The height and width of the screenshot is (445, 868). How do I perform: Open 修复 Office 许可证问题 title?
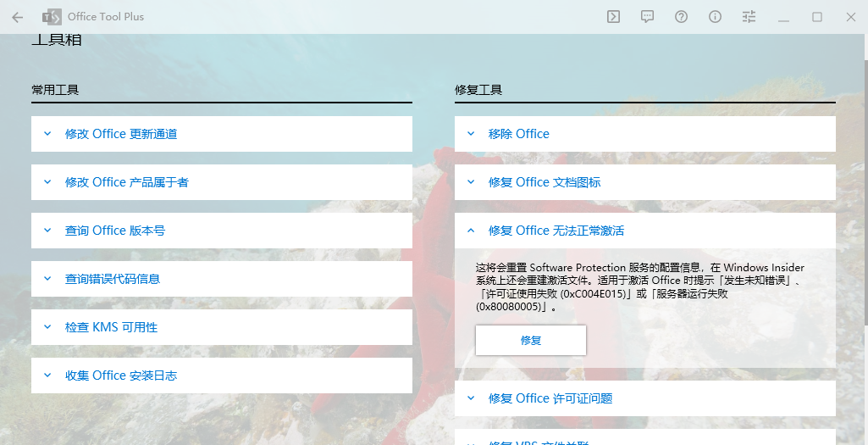click(550, 398)
